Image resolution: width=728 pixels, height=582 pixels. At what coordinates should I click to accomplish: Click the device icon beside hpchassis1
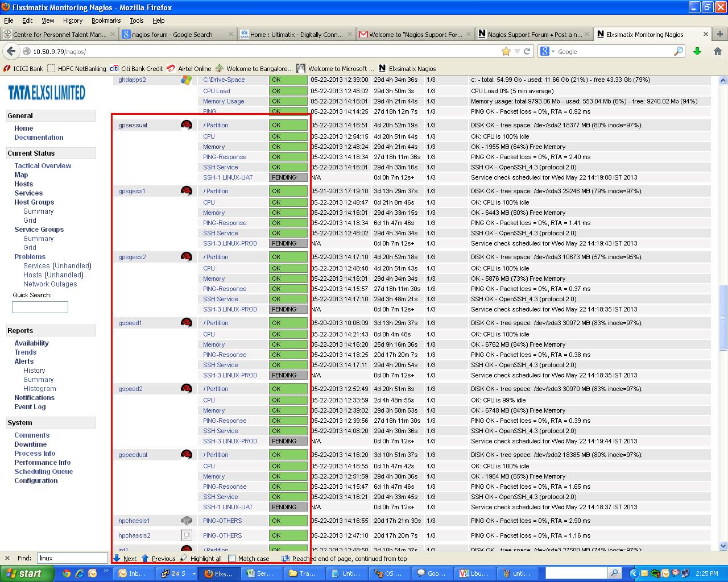(x=186, y=521)
